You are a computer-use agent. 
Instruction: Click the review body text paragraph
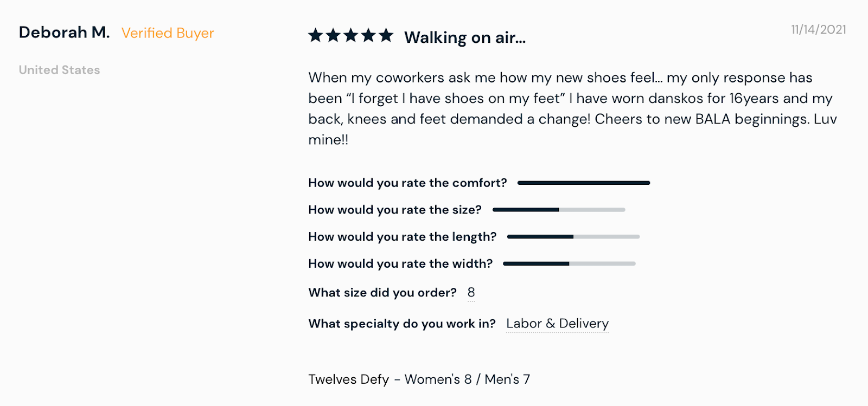point(572,108)
